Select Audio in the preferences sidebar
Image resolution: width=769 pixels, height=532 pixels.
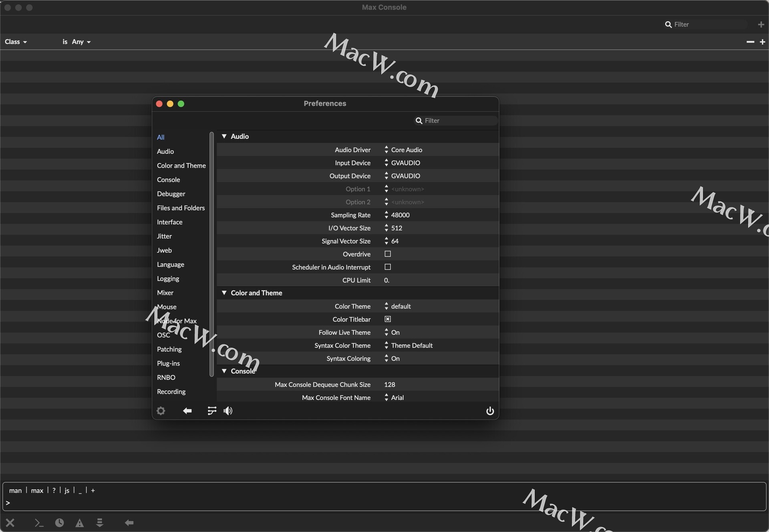[x=165, y=151]
